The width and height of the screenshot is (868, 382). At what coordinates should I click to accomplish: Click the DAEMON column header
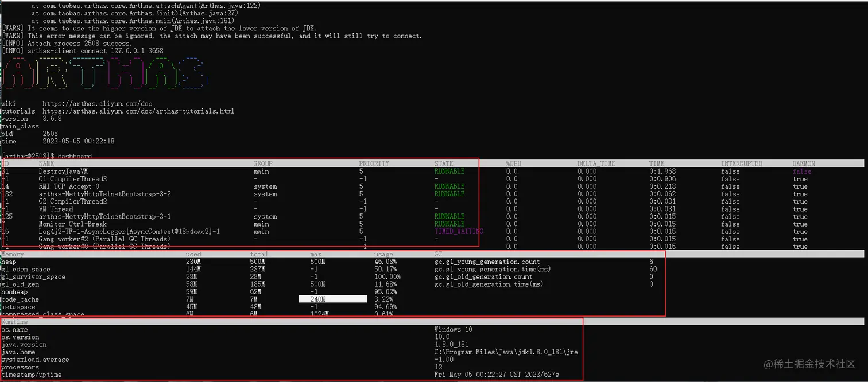coord(804,163)
